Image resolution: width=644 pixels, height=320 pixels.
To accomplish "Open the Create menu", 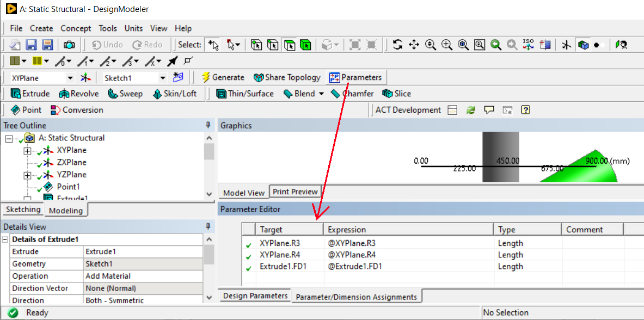I will point(41,28).
